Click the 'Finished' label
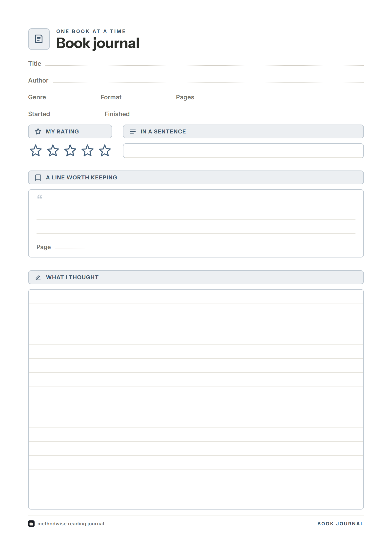The width and height of the screenshot is (392, 555). (117, 114)
